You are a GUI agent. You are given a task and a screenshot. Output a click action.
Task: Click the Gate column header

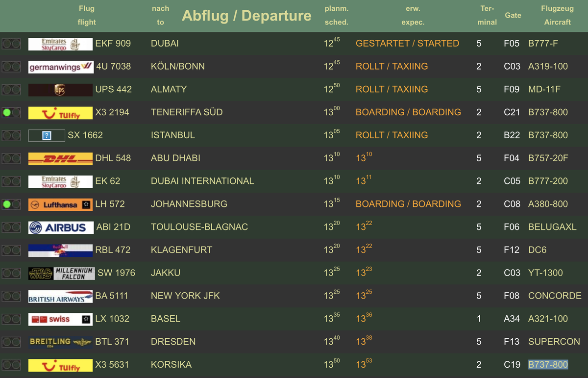tap(513, 15)
